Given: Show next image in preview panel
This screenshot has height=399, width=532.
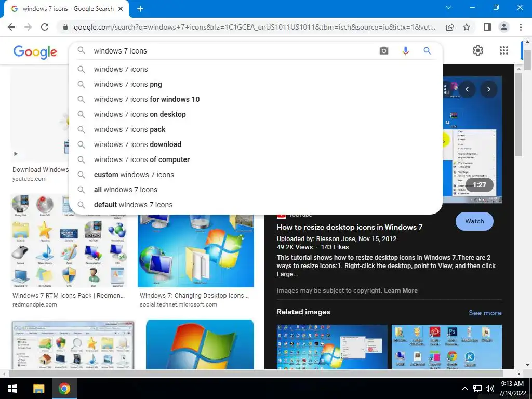Looking at the screenshot, I should (488, 89).
